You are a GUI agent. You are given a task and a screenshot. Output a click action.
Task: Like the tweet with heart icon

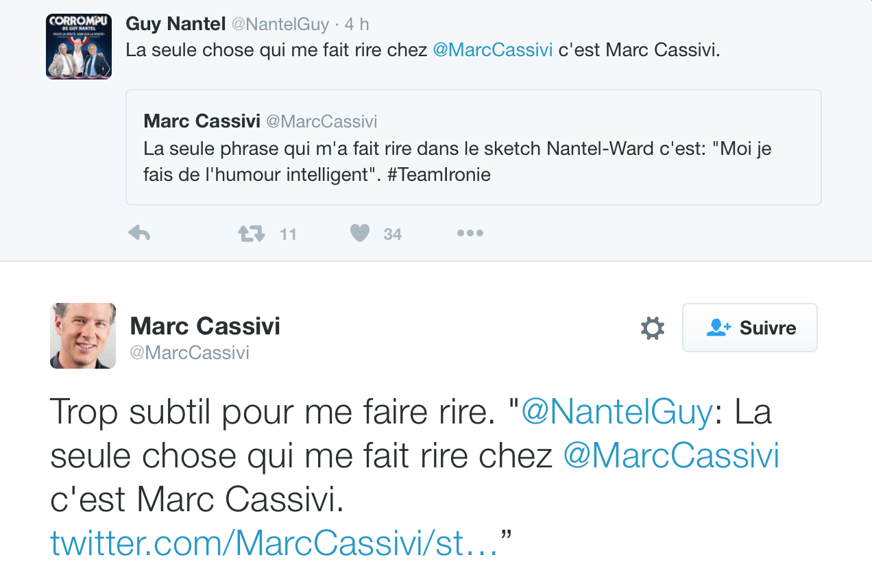coord(360,234)
